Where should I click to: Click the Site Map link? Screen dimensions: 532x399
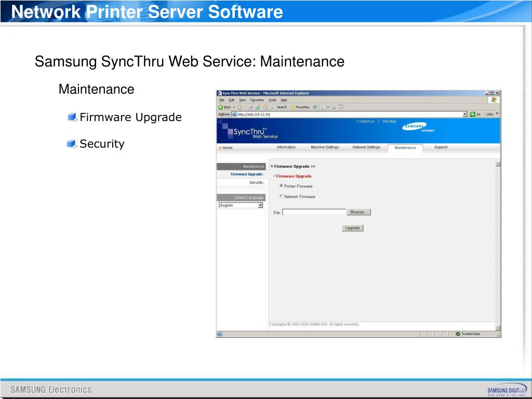pyautogui.click(x=389, y=122)
